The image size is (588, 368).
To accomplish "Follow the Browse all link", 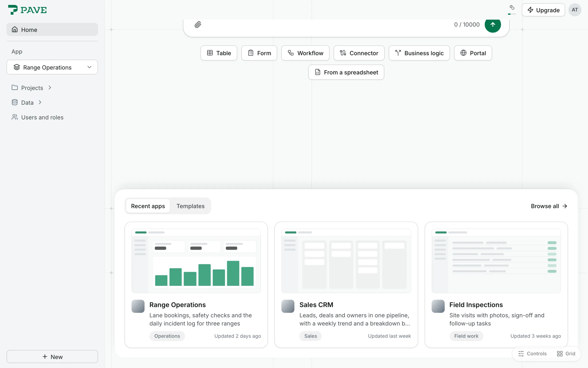I will point(549,206).
